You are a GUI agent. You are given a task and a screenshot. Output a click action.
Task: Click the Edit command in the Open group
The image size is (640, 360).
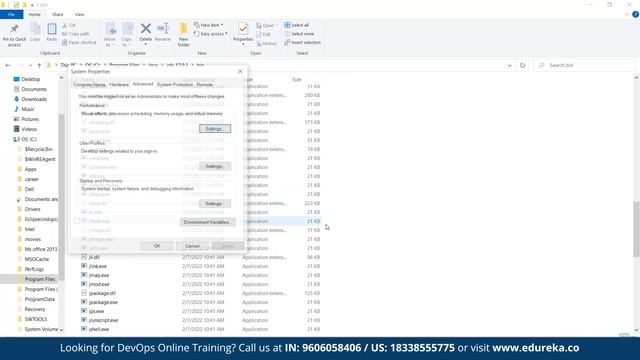(263, 34)
